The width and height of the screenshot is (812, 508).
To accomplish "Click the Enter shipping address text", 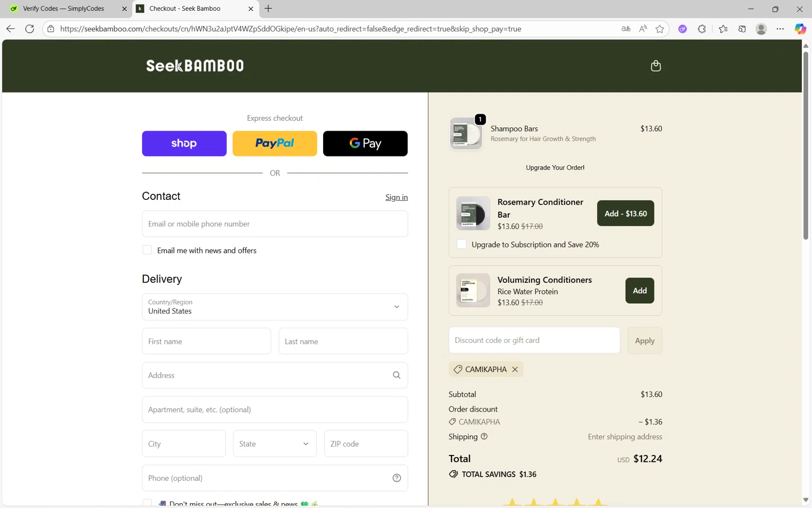I will click(625, 437).
